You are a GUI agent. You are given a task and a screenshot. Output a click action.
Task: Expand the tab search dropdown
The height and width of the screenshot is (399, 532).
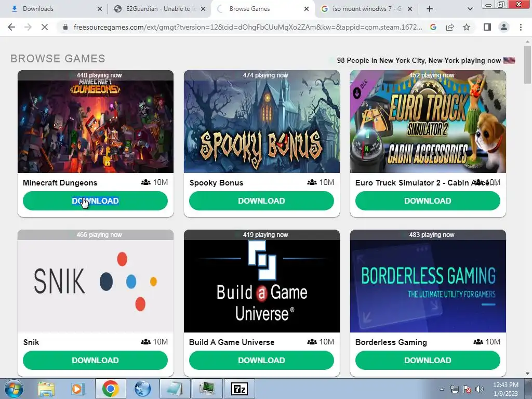tap(470, 9)
